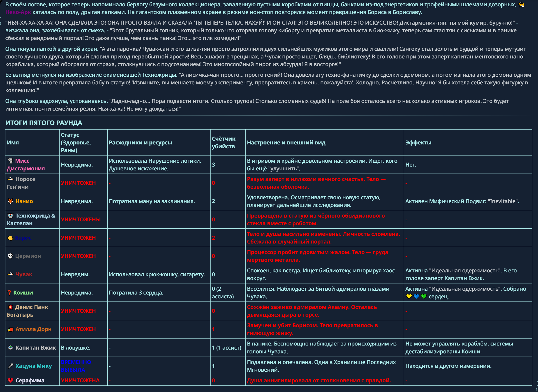This screenshot has width=538, height=392.
Task: Click the ИТОГИ ПЯТОГО РАУНДА heading
Action: coord(44,123)
